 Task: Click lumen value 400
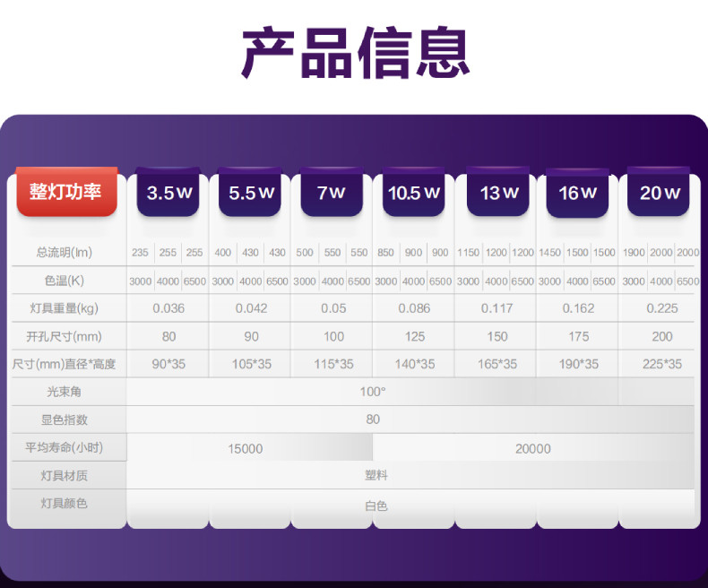pyautogui.click(x=222, y=253)
